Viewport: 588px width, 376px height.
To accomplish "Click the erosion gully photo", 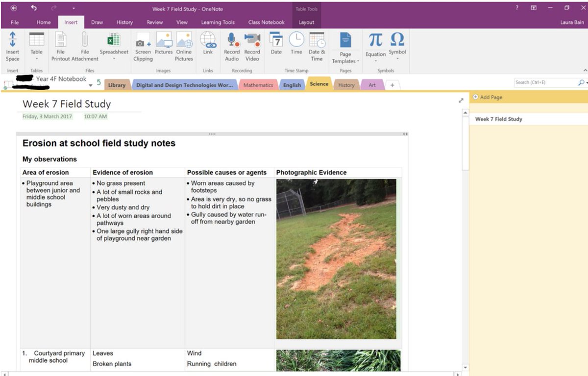I will pyautogui.click(x=336, y=259).
